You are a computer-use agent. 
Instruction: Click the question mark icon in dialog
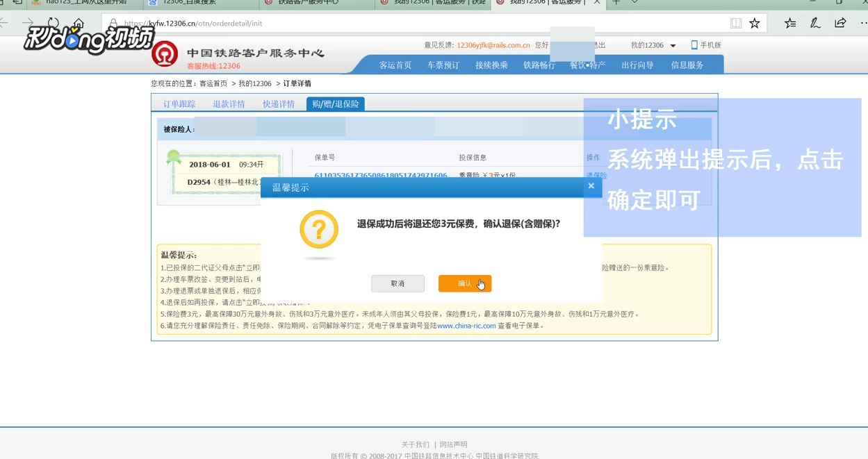(319, 230)
